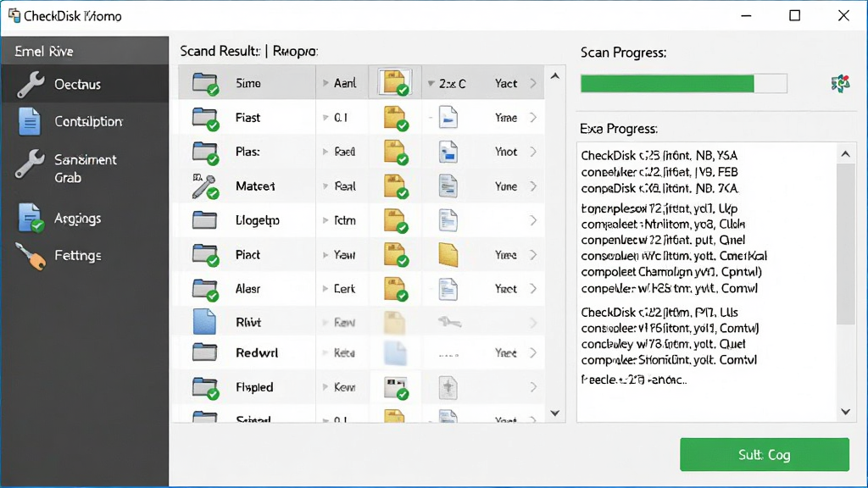
Task: Click the CheckDisk Momo title bar icon
Action: tap(14, 15)
